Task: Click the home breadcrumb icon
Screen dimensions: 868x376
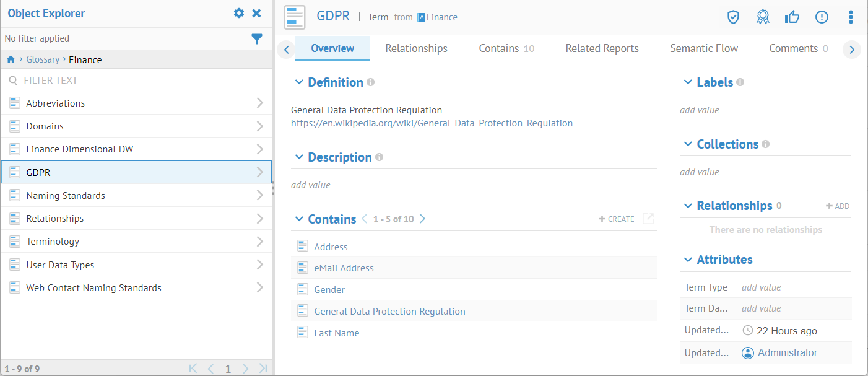Action: pyautogui.click(x=11, y=59)
